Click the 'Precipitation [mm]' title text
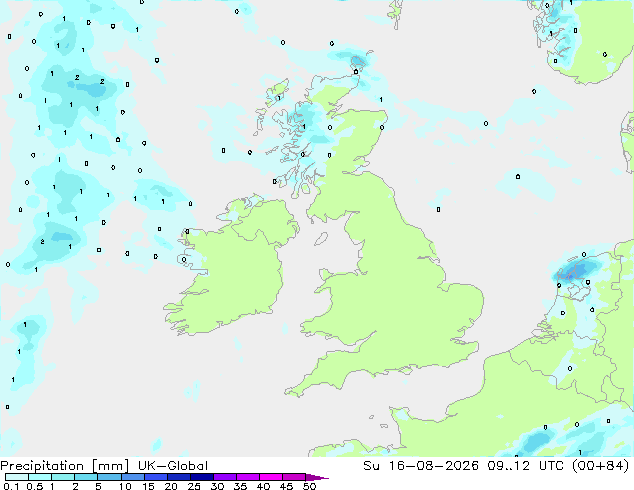Viewport: 634px width, 490px height. click(x=65, y=466)
